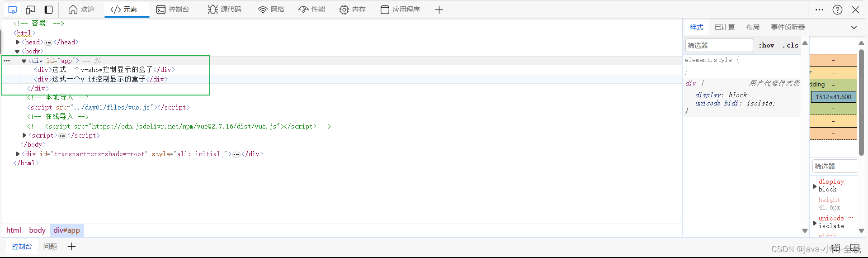Switch to the 控制台 tab in top toolbar
868x258 pixels.
[173, 10]
